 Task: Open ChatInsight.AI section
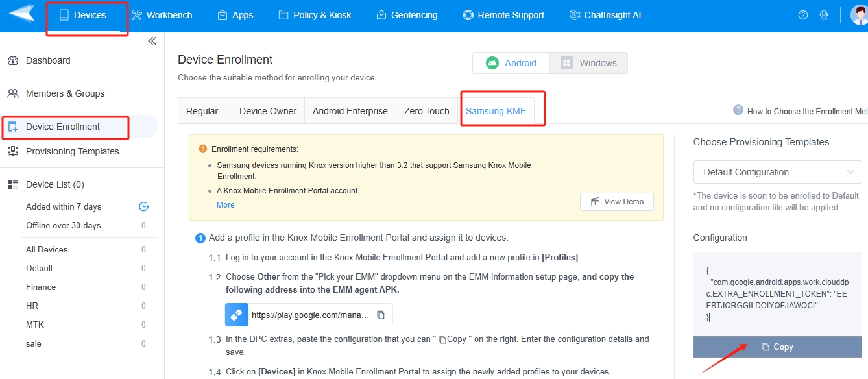click(605, 15)
